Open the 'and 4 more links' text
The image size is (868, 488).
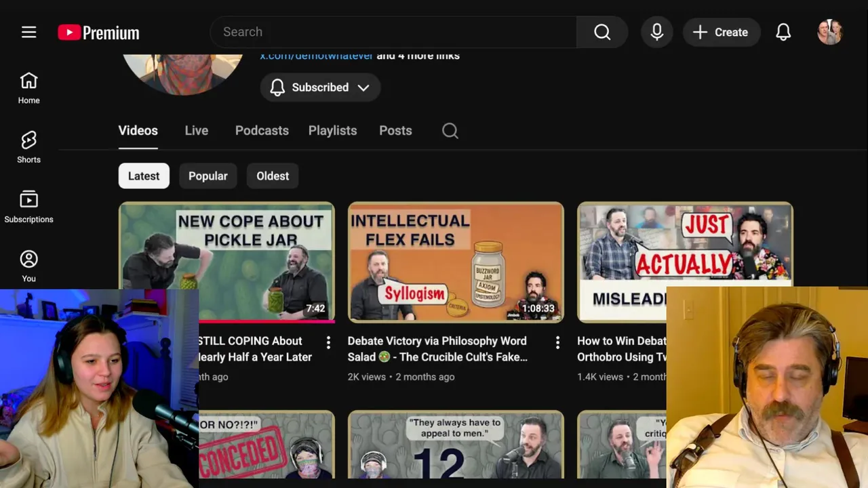[x=418, y=56]
